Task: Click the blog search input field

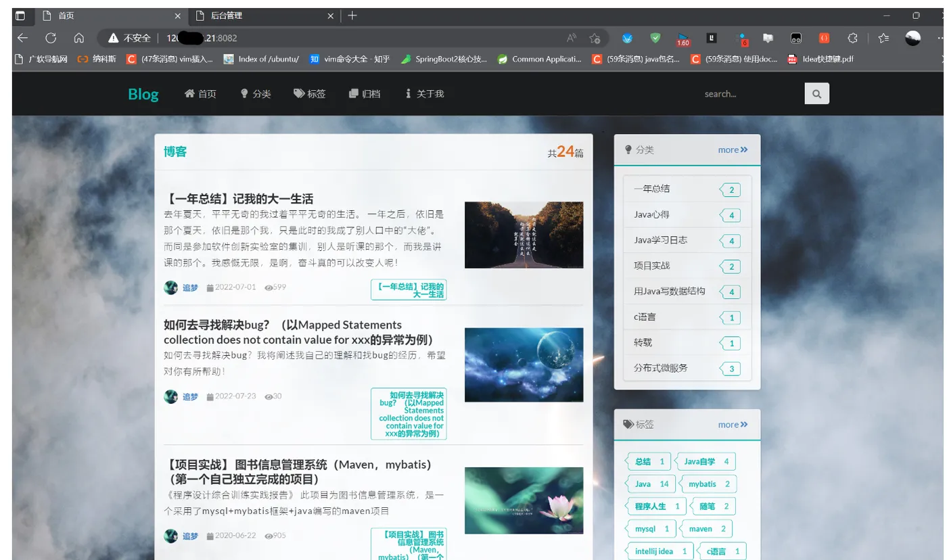Action: click(751, 94)
